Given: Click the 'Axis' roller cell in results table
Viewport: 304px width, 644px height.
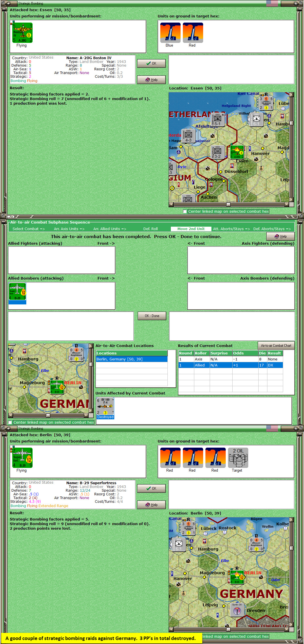Looking at the screenshot, I should click(202, 359).
